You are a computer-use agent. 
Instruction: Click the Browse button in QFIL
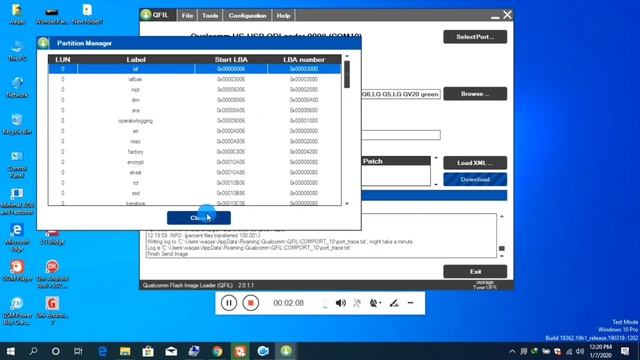point(475,94)
